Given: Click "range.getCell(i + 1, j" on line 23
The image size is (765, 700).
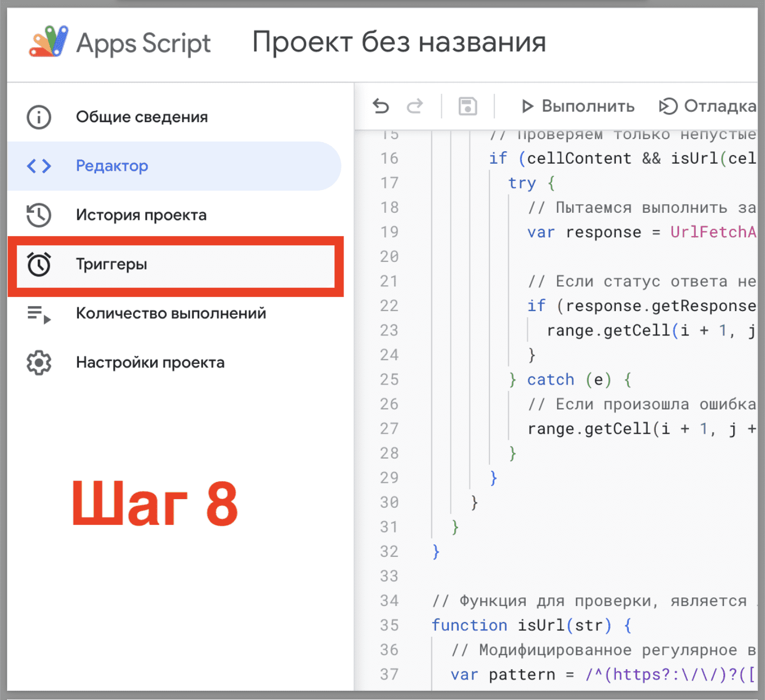Looking at the screenshot, I should (652, 331).
